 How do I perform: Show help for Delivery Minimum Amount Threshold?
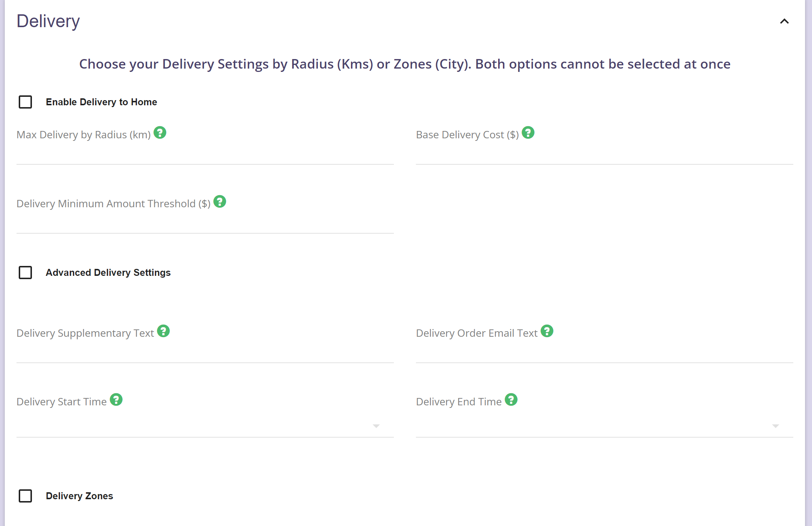click(220, 201)
